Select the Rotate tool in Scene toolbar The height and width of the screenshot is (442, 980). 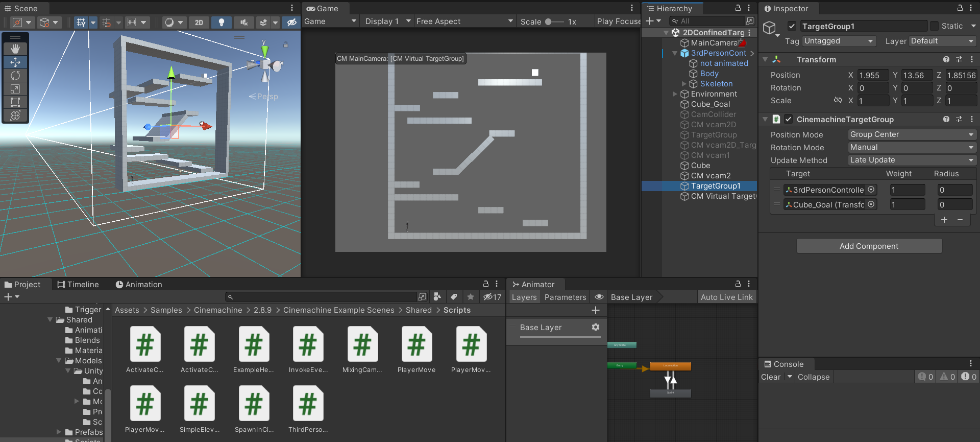[x=15, y=75]
